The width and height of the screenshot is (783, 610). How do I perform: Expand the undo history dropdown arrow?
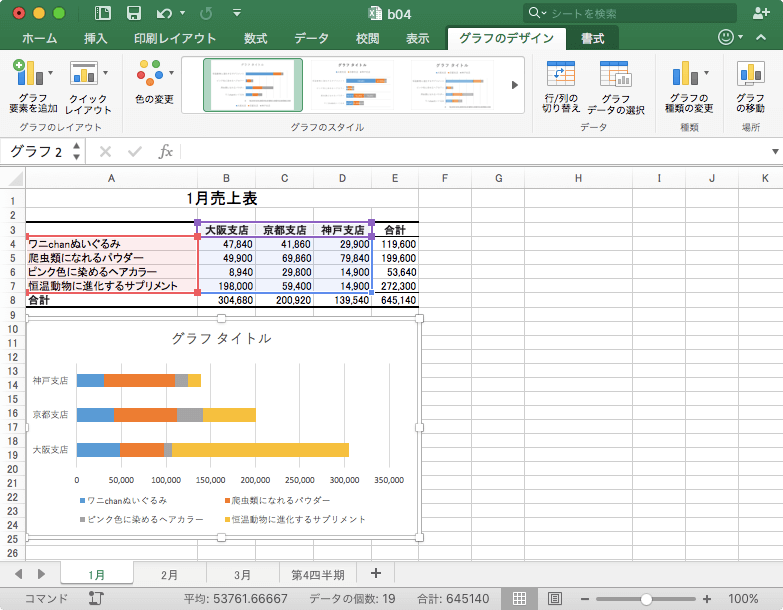point(182,13)
